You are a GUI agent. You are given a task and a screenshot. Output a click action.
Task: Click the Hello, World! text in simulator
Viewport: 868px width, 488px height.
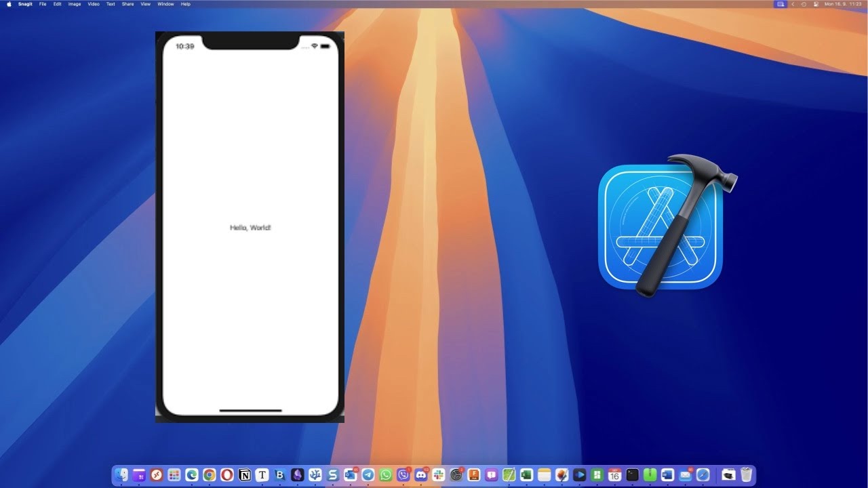250,228
